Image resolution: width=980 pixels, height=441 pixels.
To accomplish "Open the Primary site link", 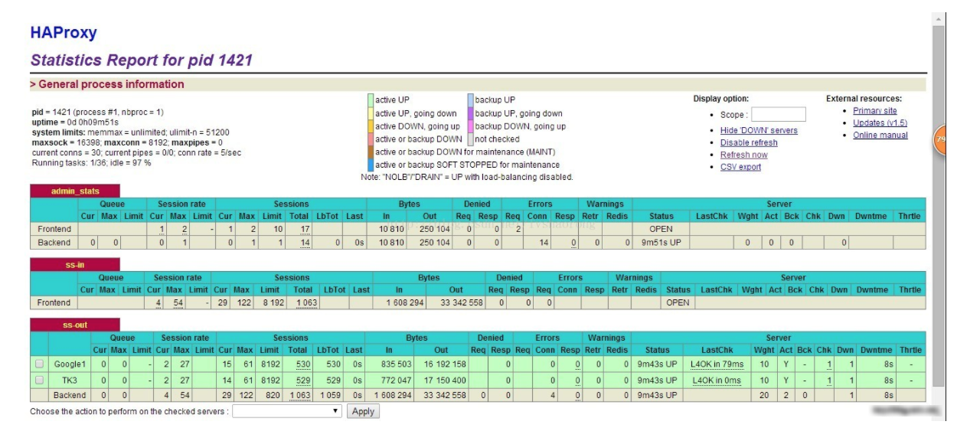I will click(x=874, y=111).
